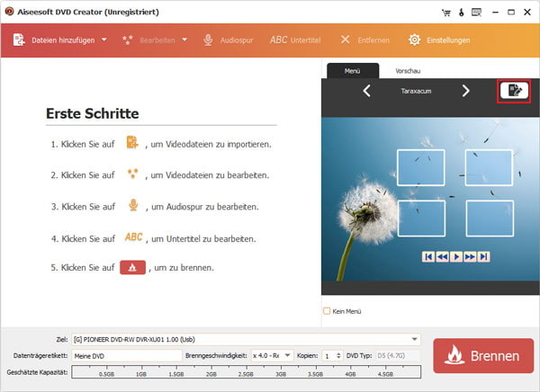Open Untertitel via the ABC icon
Image resolution: width=540 pixels, height=392 pixels.
click(278, 40)
